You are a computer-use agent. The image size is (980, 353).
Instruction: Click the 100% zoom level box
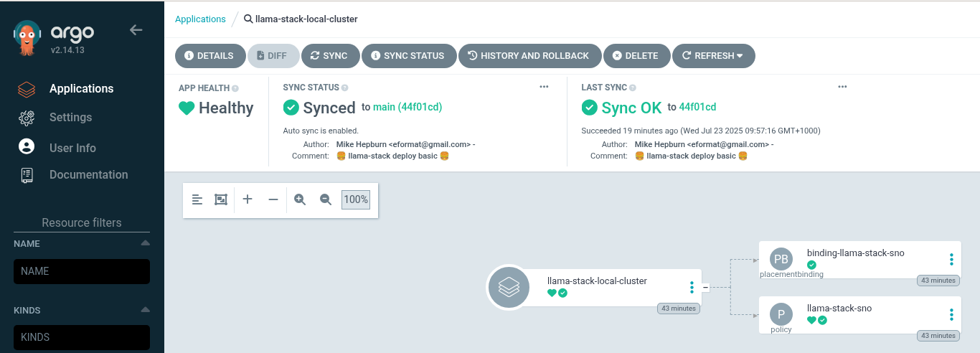click(x=356, y=199)
